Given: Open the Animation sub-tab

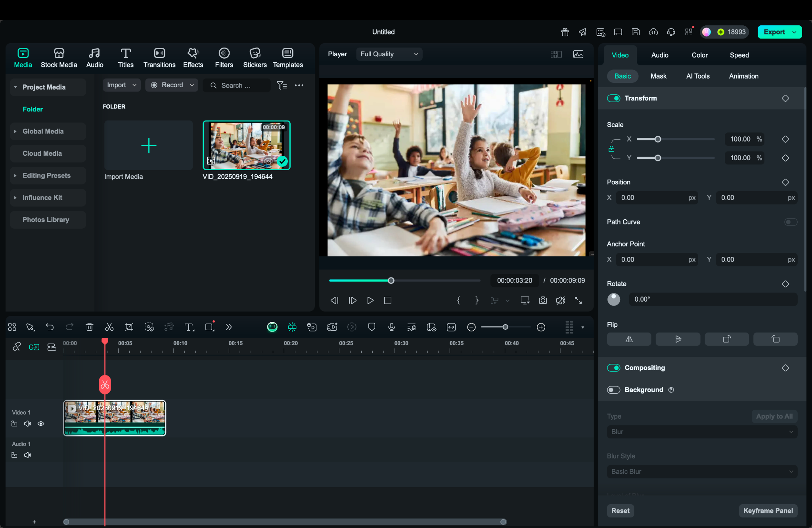Looking at the screenshot, I should pyautogui.click(x=743, y=76).
